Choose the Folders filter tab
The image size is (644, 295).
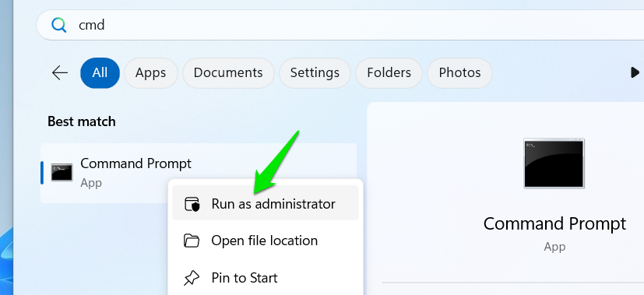click(389, 73)
